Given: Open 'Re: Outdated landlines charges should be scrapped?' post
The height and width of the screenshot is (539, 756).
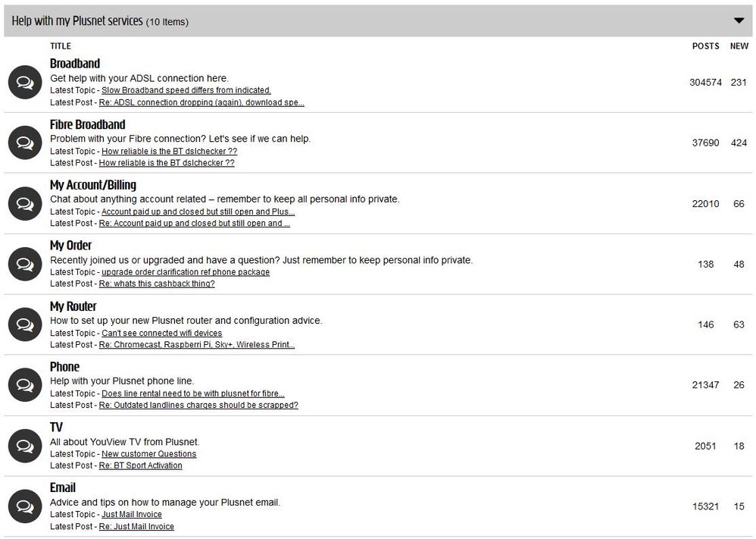Looking at the screenshot, I should 198,405.
